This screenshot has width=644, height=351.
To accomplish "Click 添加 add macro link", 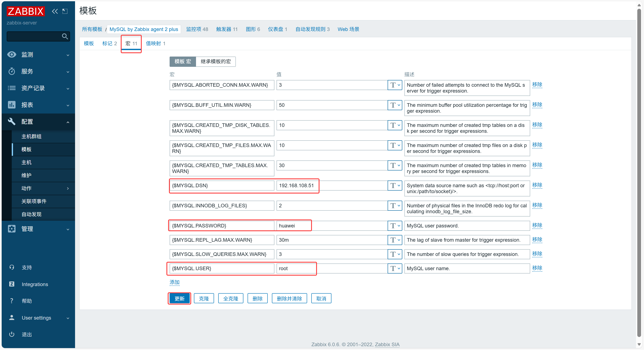I will (174, 282).
